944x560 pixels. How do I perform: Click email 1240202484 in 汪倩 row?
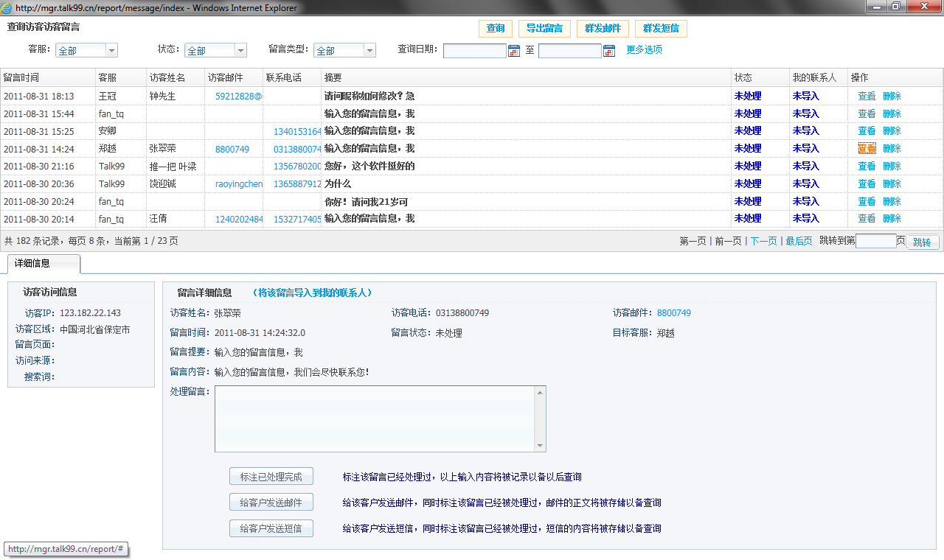click(239, 219)
